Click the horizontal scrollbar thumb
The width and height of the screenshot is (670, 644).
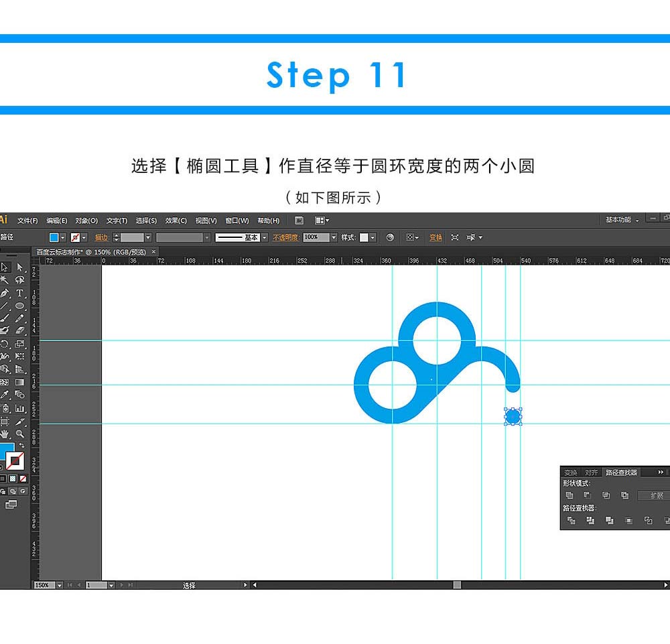(457, 584)
